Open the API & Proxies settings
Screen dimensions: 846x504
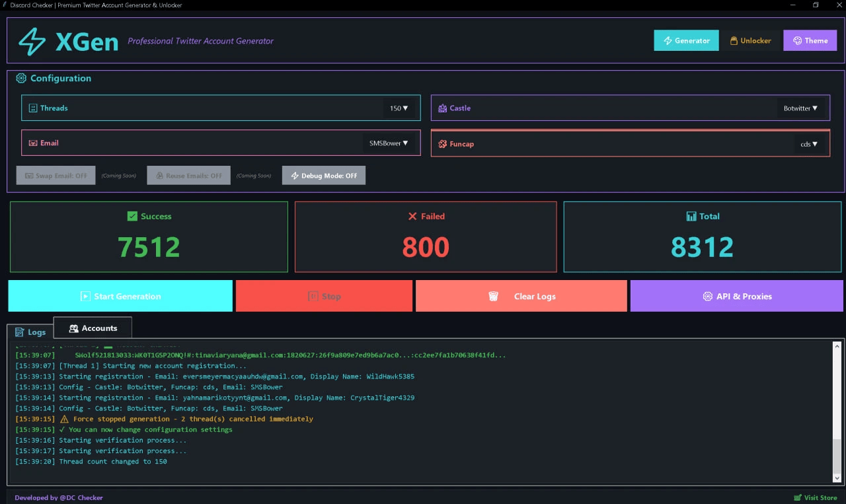736,296
